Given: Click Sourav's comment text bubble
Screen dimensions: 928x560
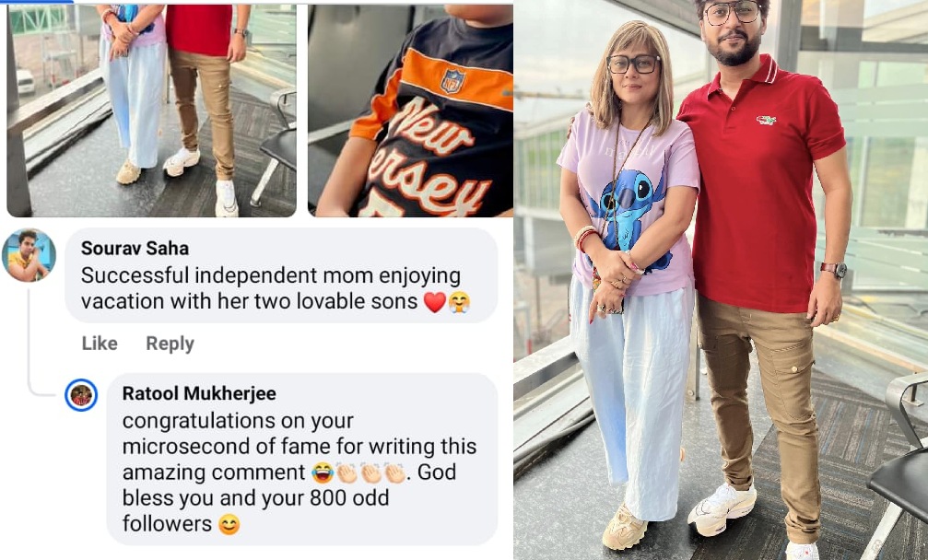Looking at the screenshot, I should click(x=281, y=275).
